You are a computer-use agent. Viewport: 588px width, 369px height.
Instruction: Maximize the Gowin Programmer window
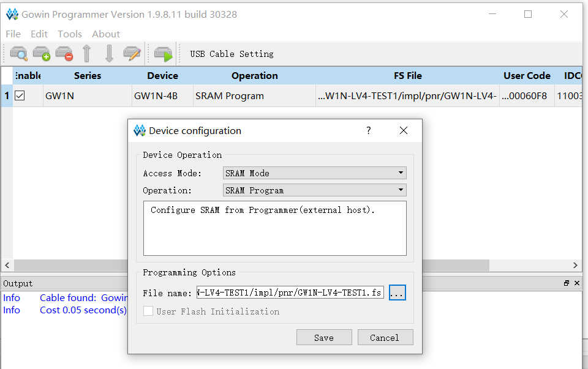pos(528,14)
